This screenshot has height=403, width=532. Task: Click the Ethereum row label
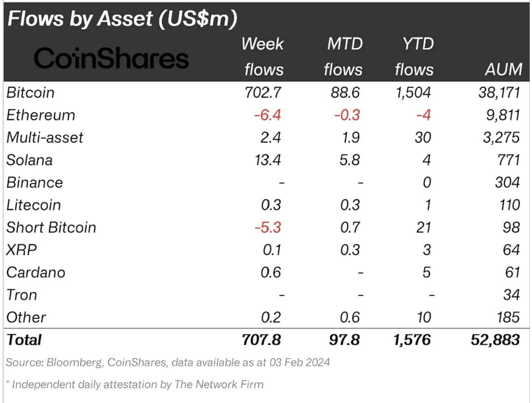click(x=40, y=115)
